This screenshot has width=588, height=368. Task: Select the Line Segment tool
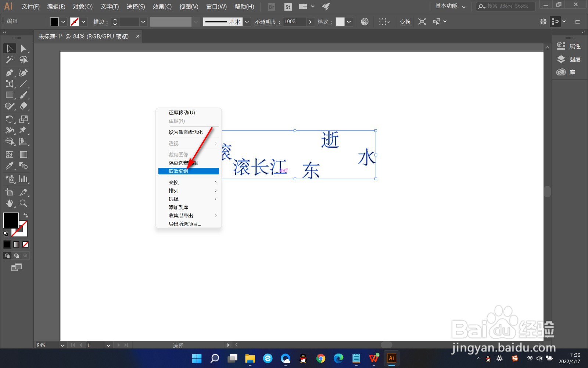(24, 84)
